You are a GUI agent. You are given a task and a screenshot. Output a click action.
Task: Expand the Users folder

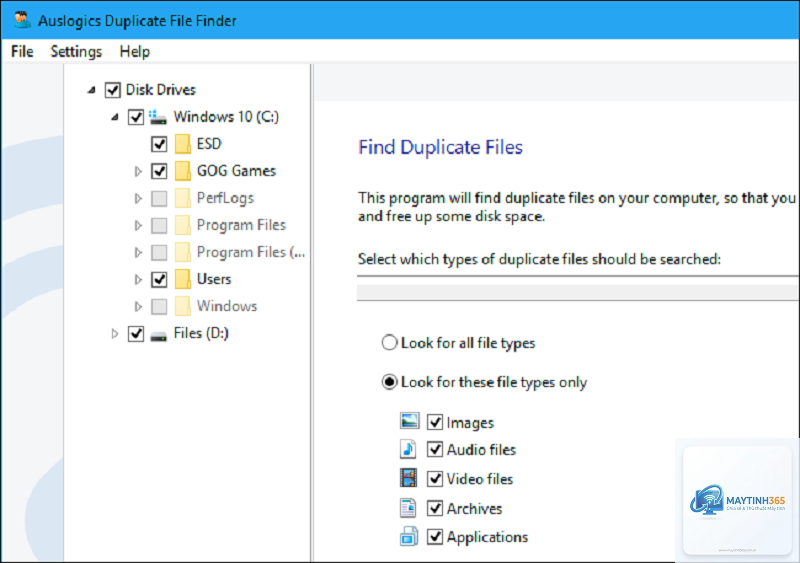(138, 280)
